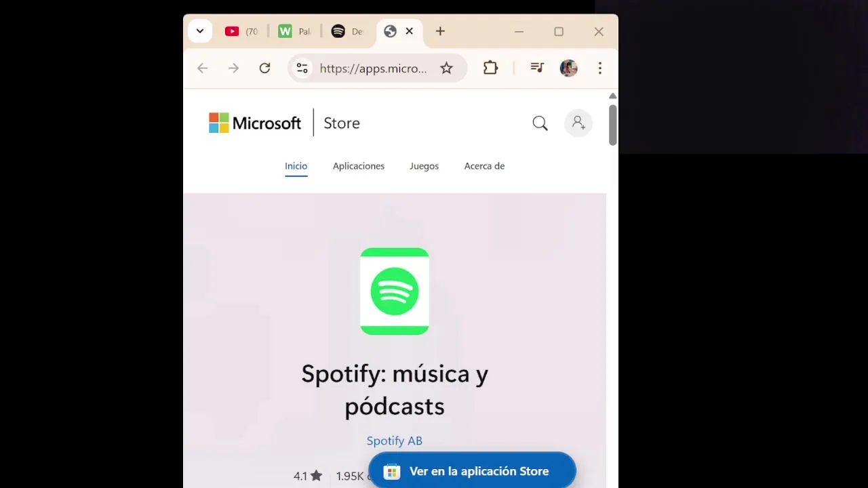The width and height of the screenshot is (868, 488).
Task: Open the Juegos navigation tab
Action: coord(424,166)
